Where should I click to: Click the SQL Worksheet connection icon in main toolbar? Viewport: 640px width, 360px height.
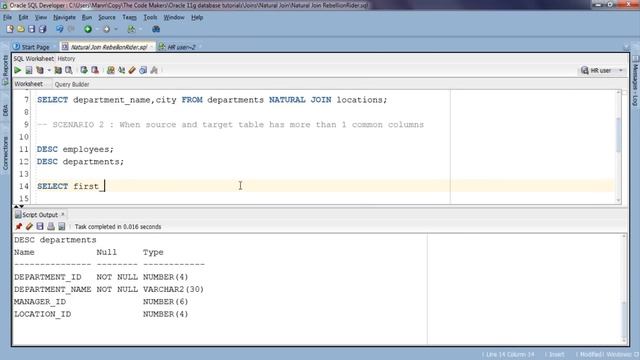pos(131,29)
